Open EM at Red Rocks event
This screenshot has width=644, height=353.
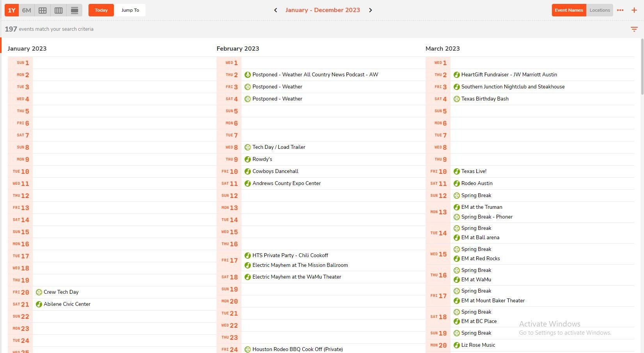(x=481, y=258)
